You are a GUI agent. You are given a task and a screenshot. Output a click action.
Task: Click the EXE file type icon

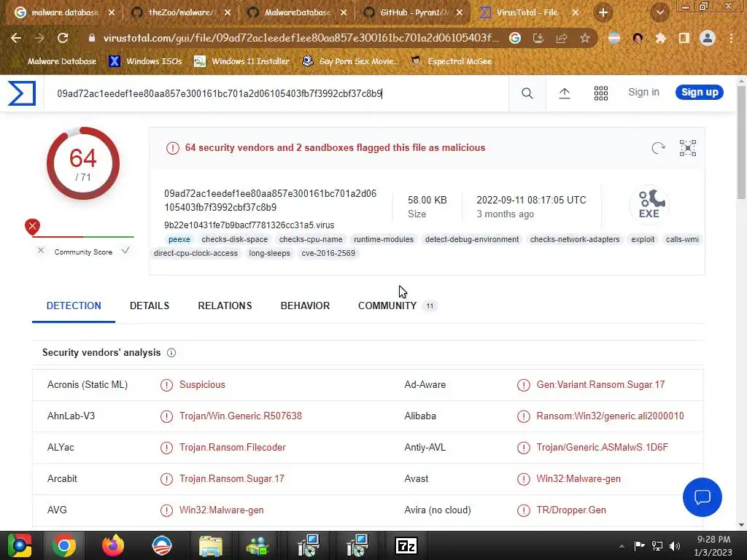[x=649, y=204]
